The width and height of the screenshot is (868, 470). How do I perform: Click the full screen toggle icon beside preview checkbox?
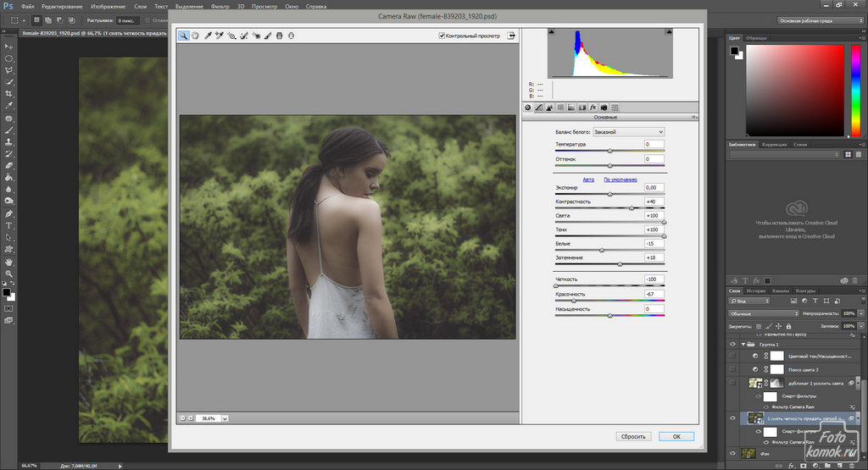point(511,36)
